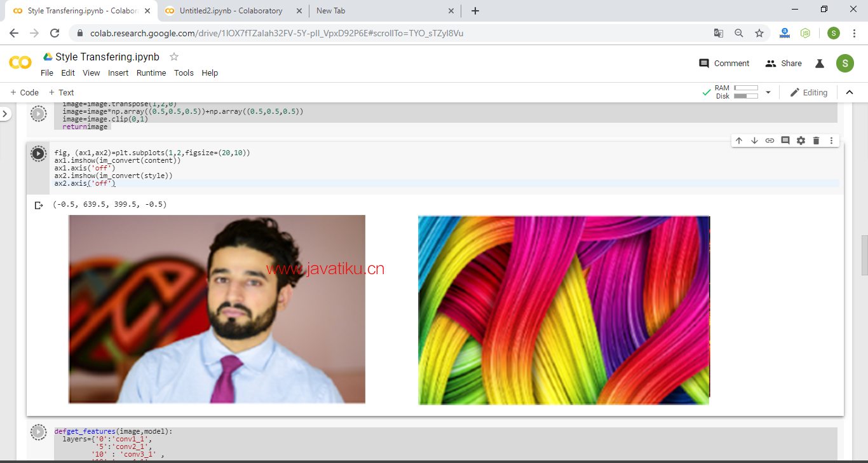The width and height of the screenshot is (868, 463).
Task: Open more cell actions menu
Action: [x=831, y=141]
